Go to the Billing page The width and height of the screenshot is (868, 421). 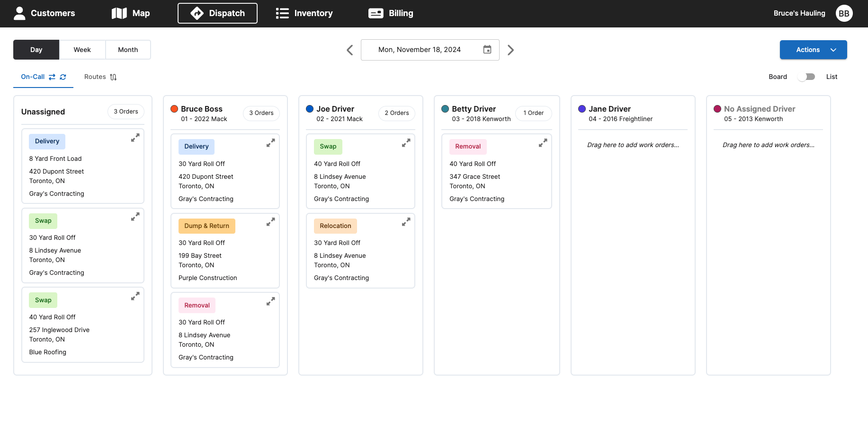[x=391, y=13]
